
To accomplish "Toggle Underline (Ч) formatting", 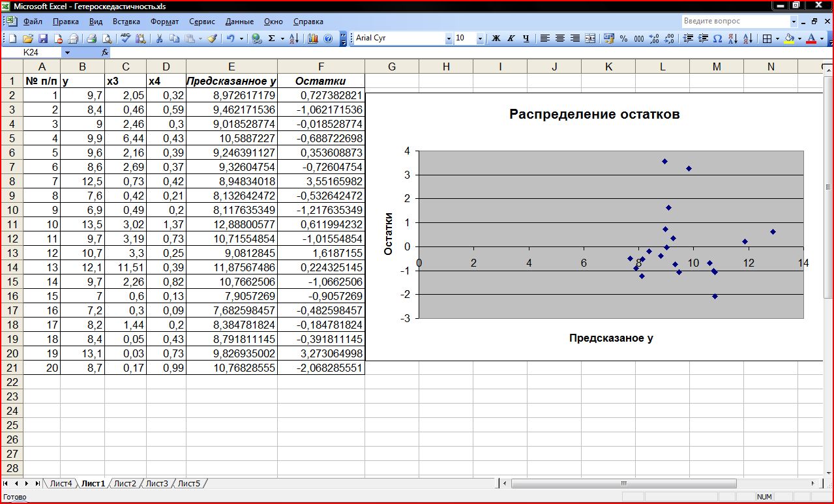I will tap(525, 38).
